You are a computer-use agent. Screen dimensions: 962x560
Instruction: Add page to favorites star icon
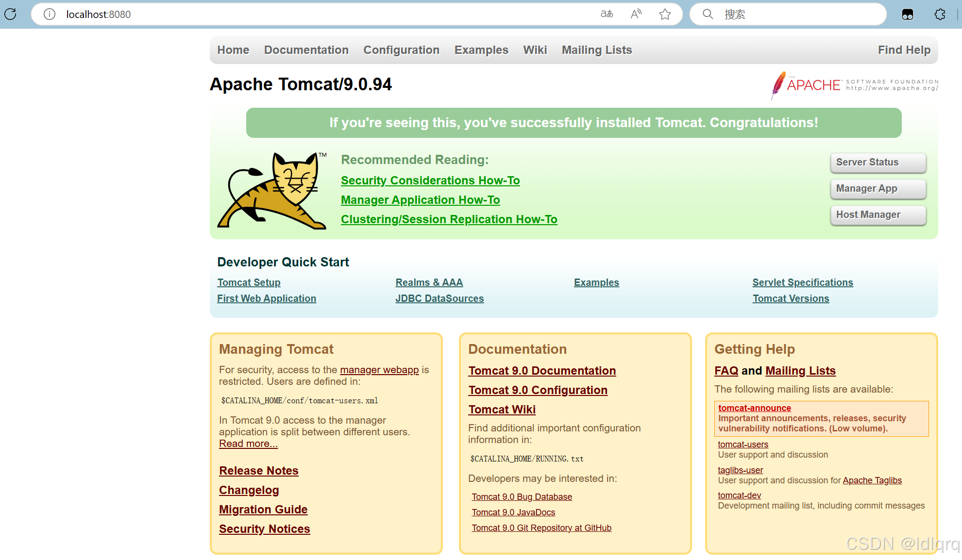point(665,14)
